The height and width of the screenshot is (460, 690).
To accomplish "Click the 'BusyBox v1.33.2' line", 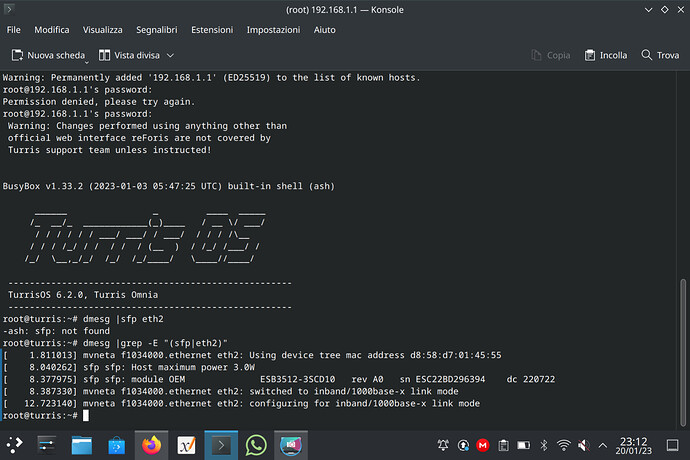I will (x=169, y=186).
